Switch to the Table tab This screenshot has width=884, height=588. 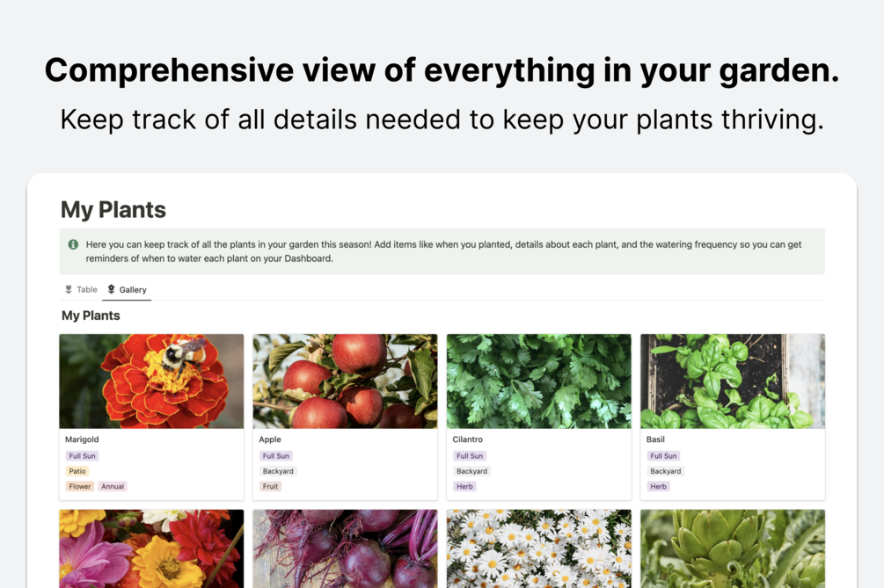pos(81,289)
